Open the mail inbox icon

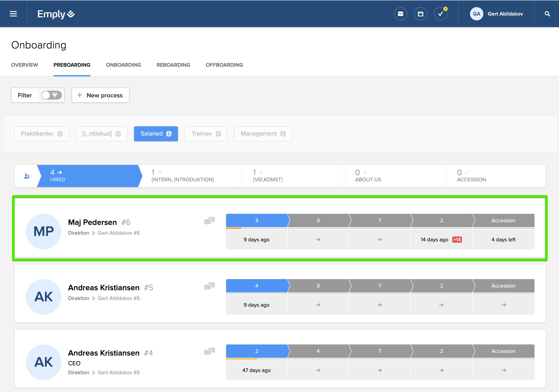[400, 14]
